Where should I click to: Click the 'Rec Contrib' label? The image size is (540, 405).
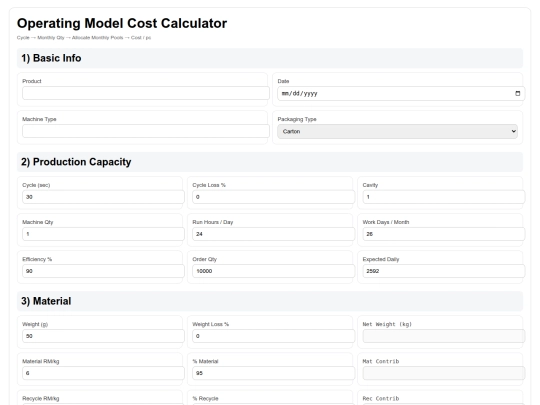[x=381, y=398]
